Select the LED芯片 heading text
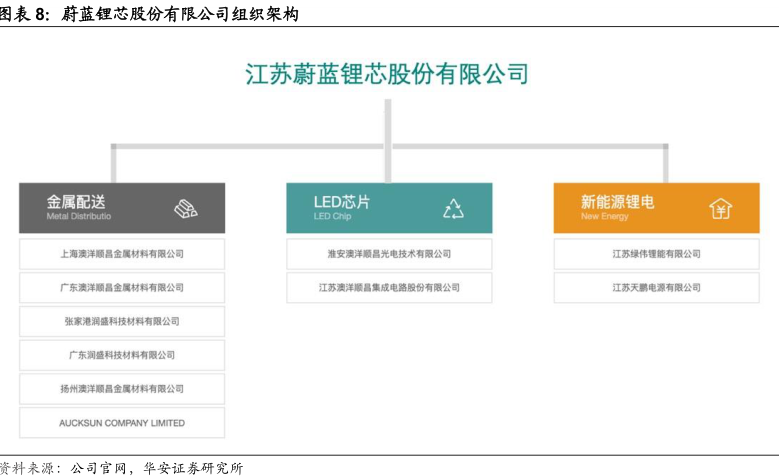 pyautogui.click(x=342, y=201)
